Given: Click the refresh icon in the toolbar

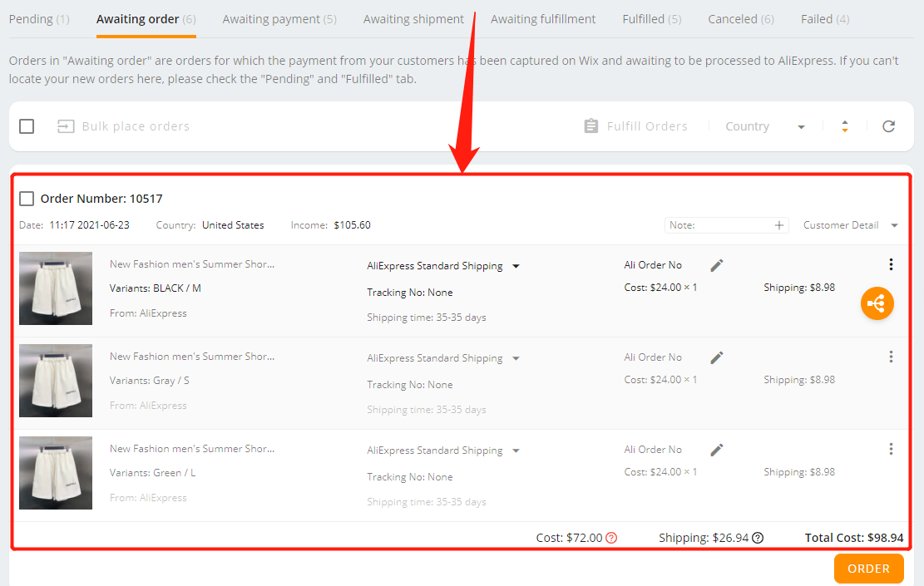Looking at the screenshot, I should (x=888, y=126).
